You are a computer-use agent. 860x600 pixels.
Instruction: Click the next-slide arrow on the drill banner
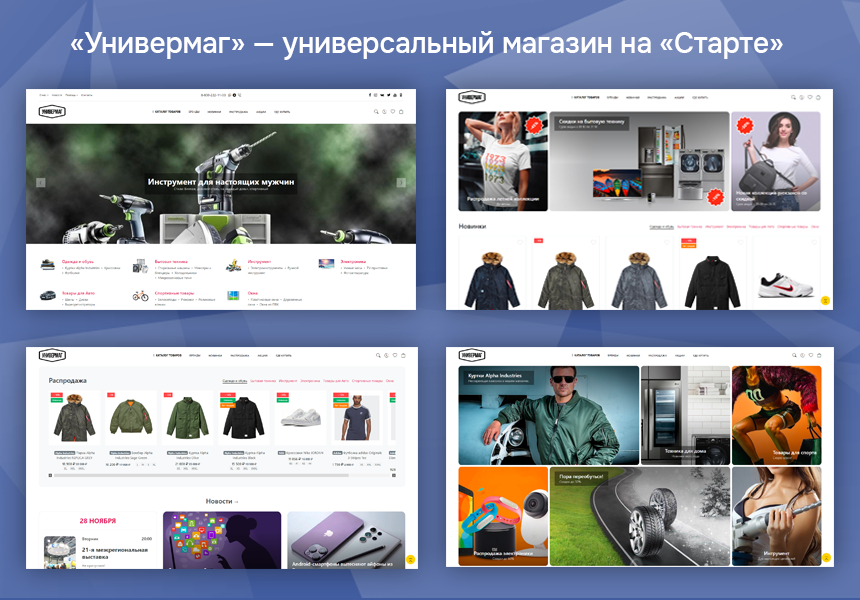click(401, 183)
